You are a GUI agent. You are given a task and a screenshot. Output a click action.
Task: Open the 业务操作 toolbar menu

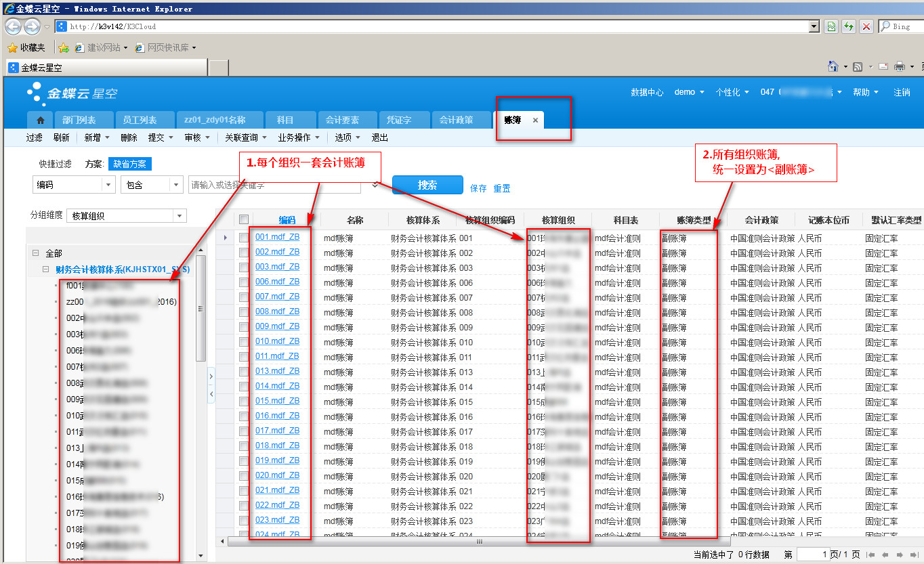pos(298,137)
